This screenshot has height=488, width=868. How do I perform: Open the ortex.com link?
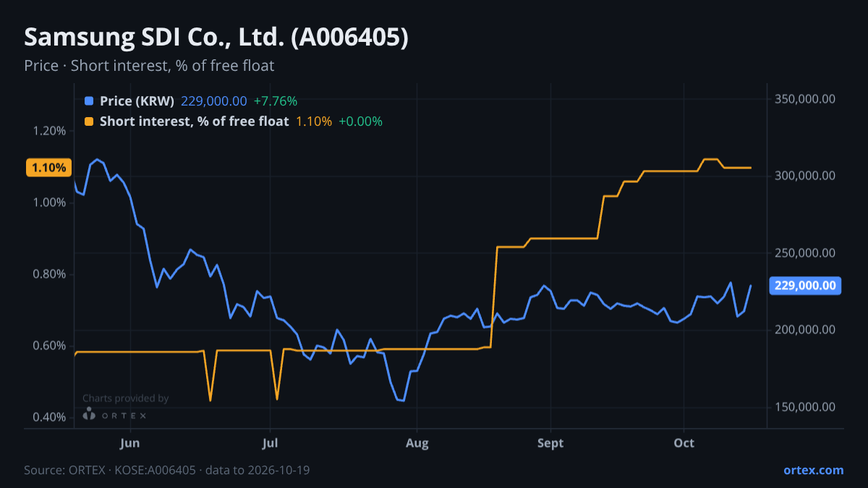[813, 470]
